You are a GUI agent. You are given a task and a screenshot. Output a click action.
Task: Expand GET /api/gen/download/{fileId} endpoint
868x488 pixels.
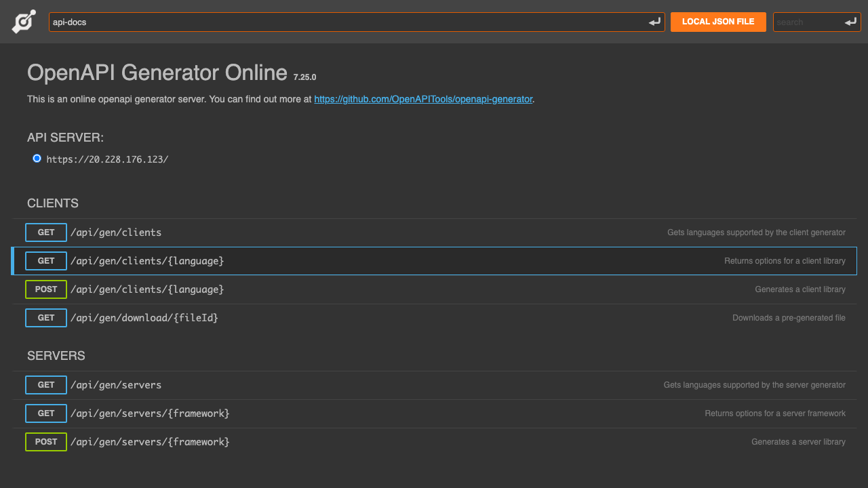coord(435,318)
